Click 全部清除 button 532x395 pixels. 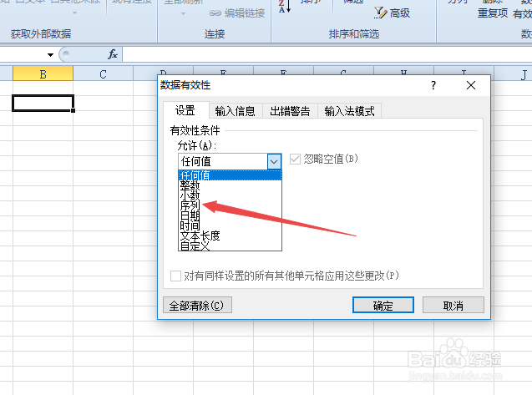[197, 306]
